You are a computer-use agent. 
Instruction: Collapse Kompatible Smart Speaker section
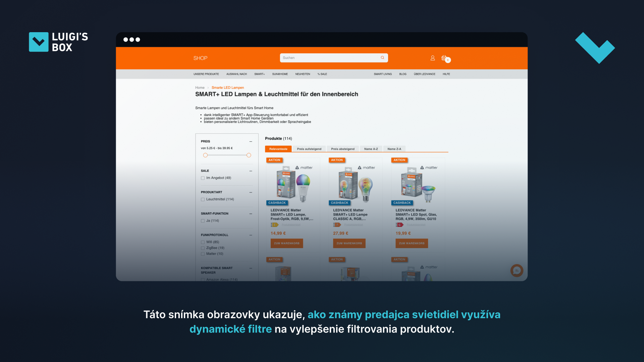coord(251,268)
